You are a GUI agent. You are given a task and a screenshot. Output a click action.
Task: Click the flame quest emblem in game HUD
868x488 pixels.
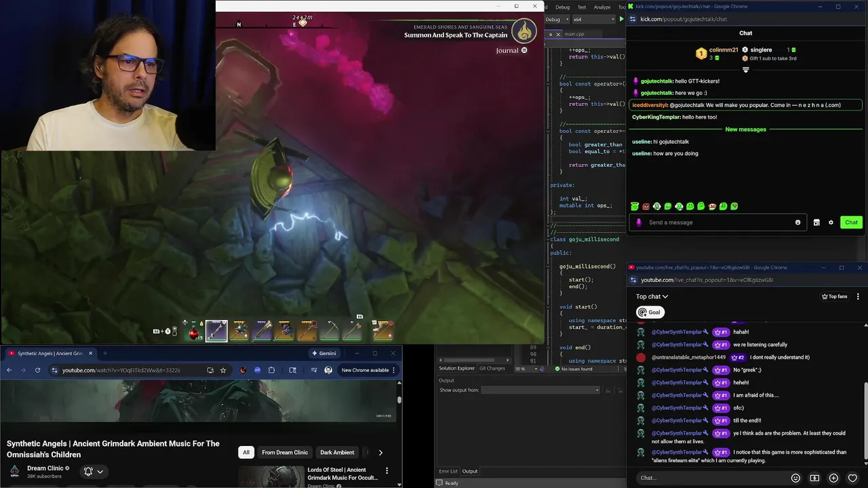coord(524,31)
